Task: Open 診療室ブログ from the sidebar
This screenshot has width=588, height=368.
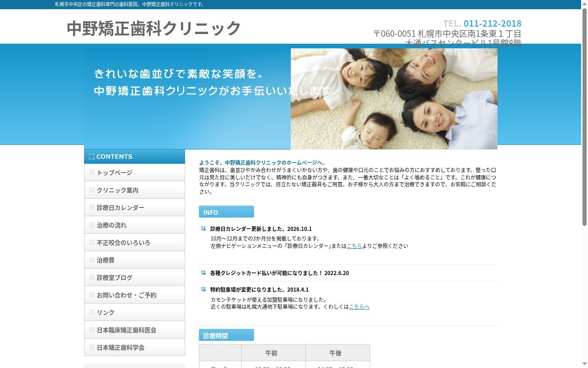Action: (x=134, y=277)
